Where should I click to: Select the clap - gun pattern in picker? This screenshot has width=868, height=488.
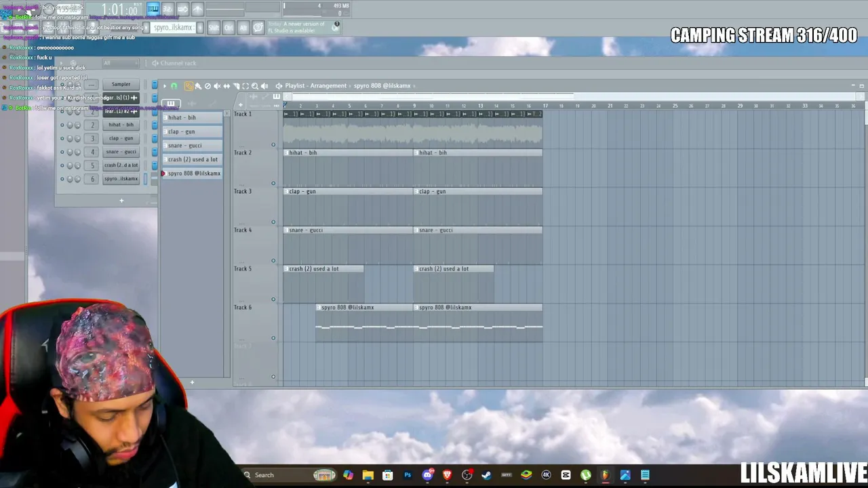pyautogui.click(x=193, y=131)
